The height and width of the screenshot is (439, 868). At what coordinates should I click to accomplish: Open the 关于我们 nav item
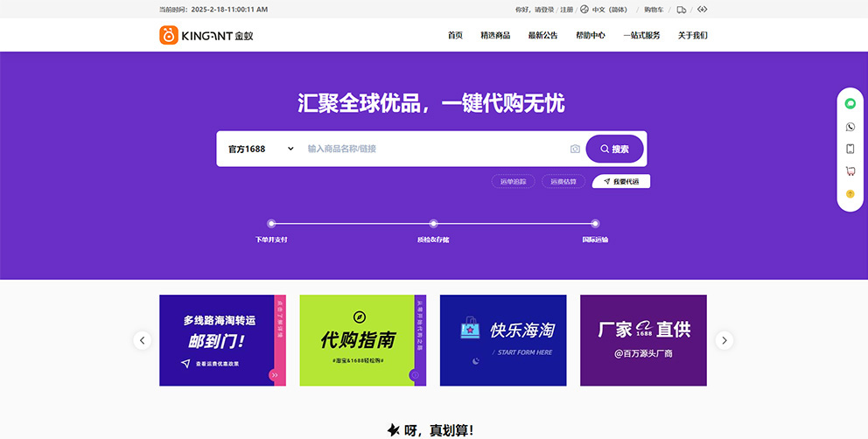(x=692, y=36)
